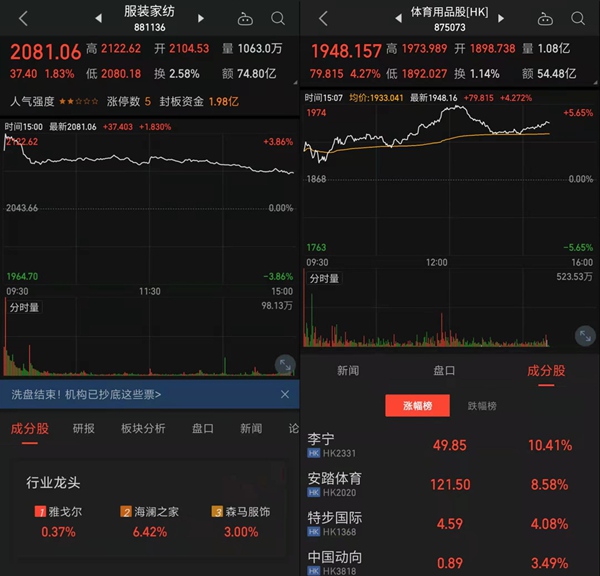Tap left chart 分时量 label
Viewport: 600px width, 576px height.
pyautogui.click(x=24, y=307)
